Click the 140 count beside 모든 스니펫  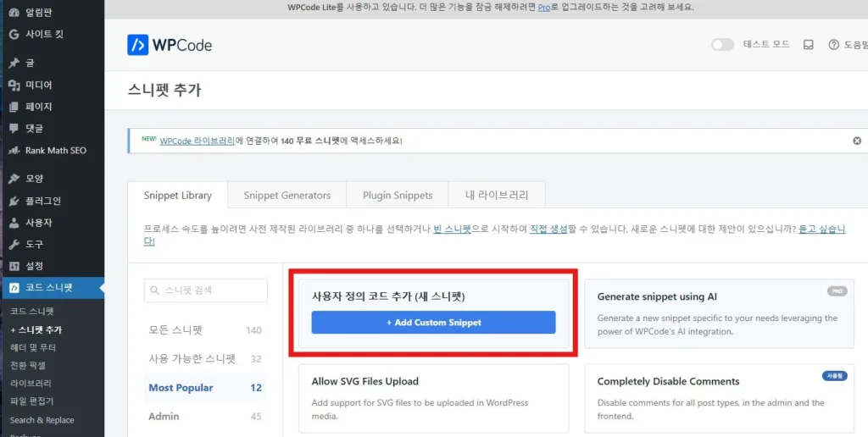point(253,330)
